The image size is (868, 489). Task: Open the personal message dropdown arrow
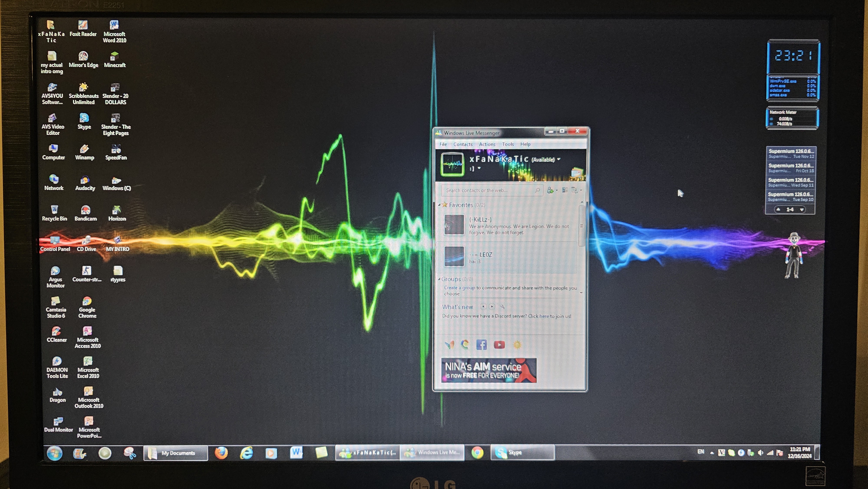tap(479, 168)
